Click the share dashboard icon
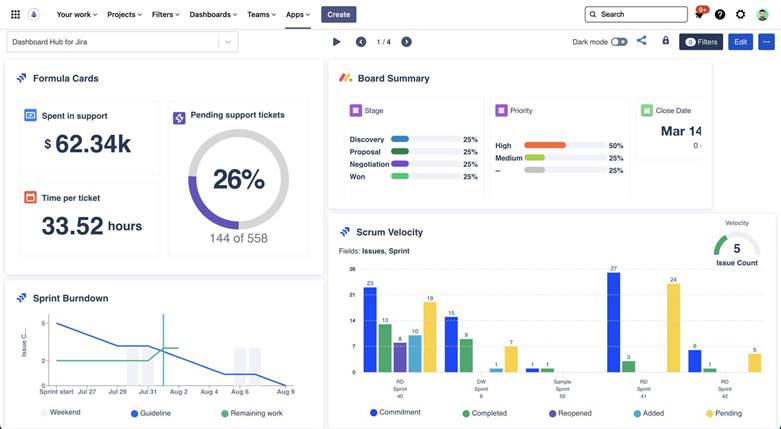Image resolution: width=781 pixels, height=429 pixels. (642, 41)
